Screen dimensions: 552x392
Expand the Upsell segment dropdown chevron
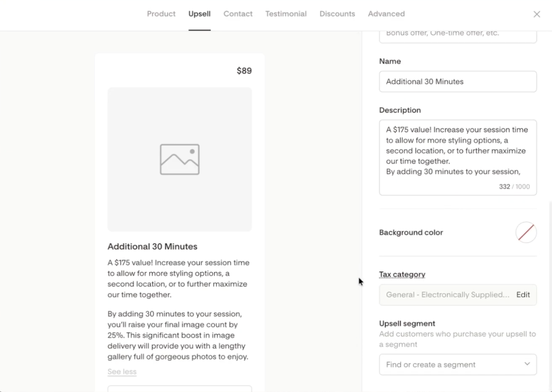point(527,364)
